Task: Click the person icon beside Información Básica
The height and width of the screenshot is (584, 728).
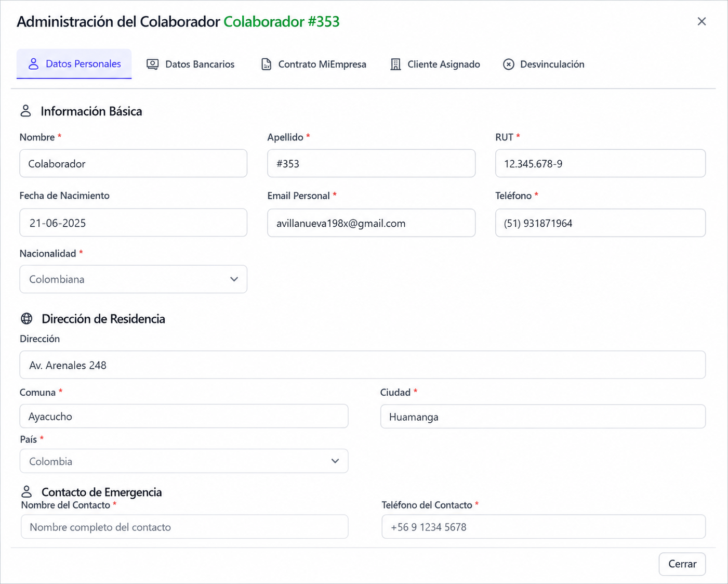Action: [x=25, y=111]
